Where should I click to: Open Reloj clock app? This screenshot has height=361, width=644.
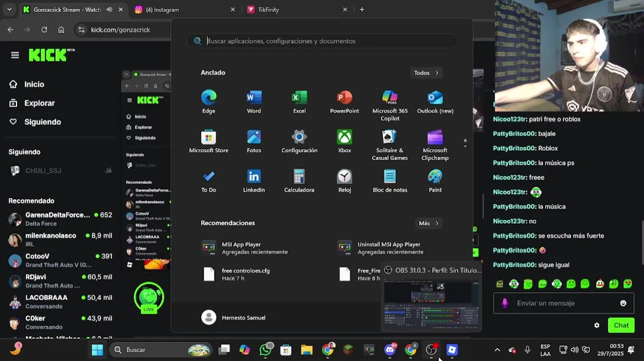(x=345, y=181)
